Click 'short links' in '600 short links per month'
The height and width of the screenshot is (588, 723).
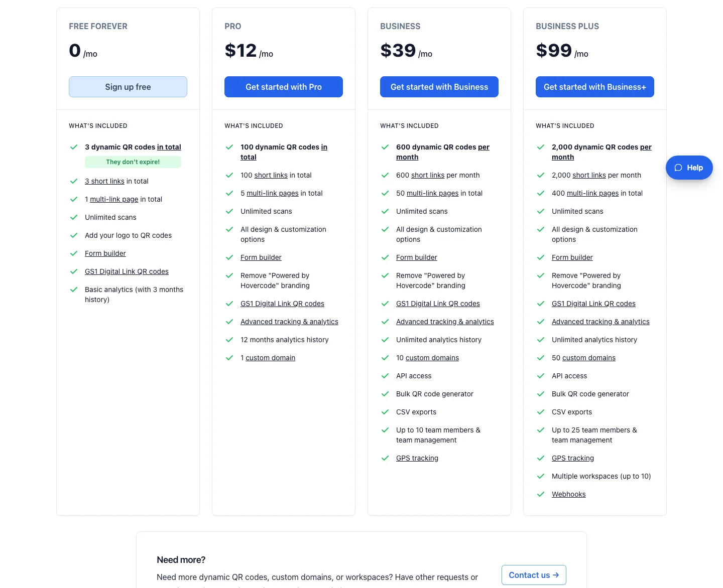(x=428, y=175)
